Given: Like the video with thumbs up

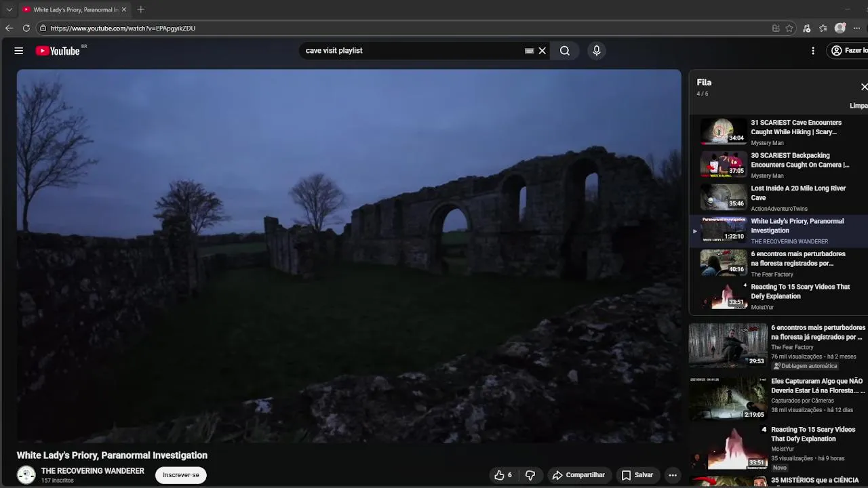Looking at the screenshot, I should coord(503,475).
